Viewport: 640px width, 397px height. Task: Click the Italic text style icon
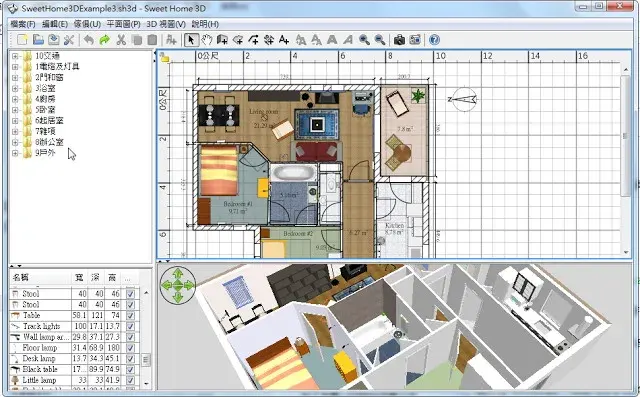pos(348,40)
